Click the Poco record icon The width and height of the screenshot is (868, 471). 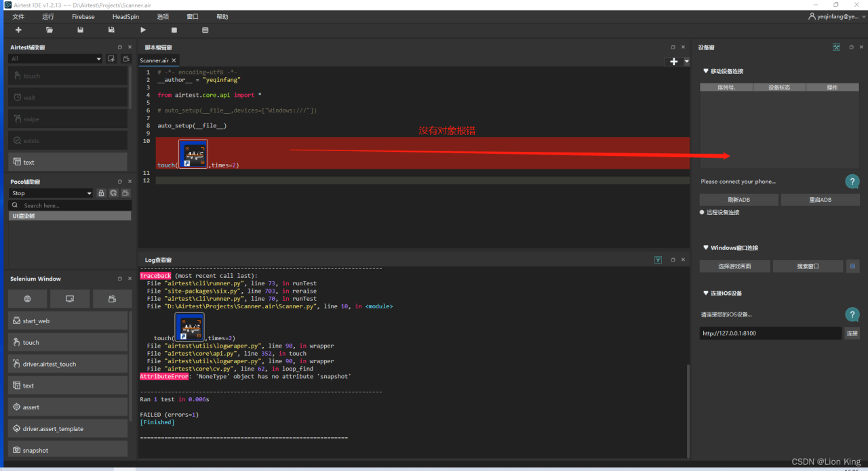125,193
